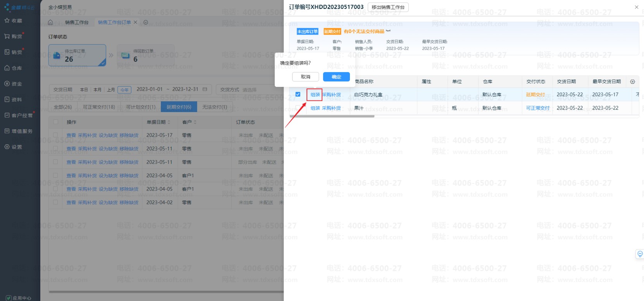Image resolution: width=644 pixels, height=301 pixels.
Task: Open the 购货 purchasing cart icon
Action: (x=7, y=36)
